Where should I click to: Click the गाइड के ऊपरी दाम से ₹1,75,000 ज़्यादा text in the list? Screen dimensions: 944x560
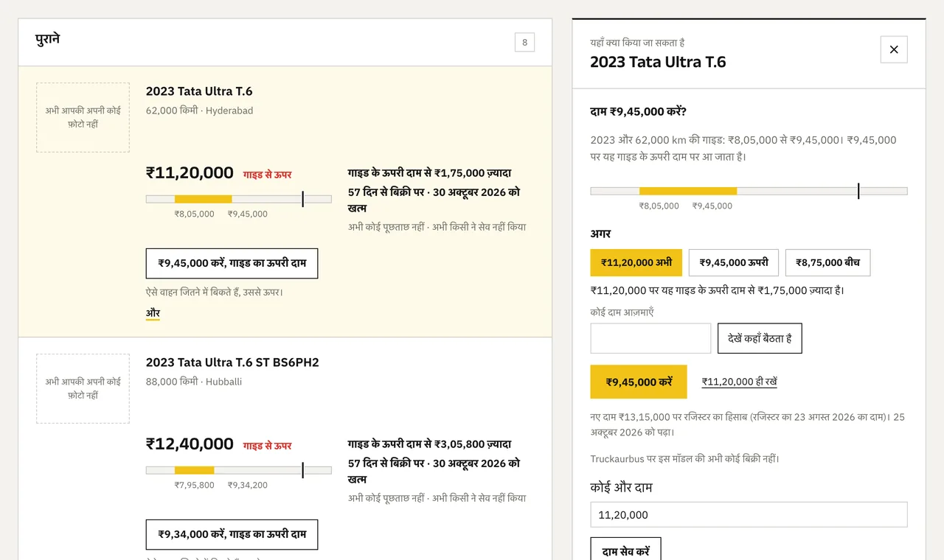[x=430, y=173]
